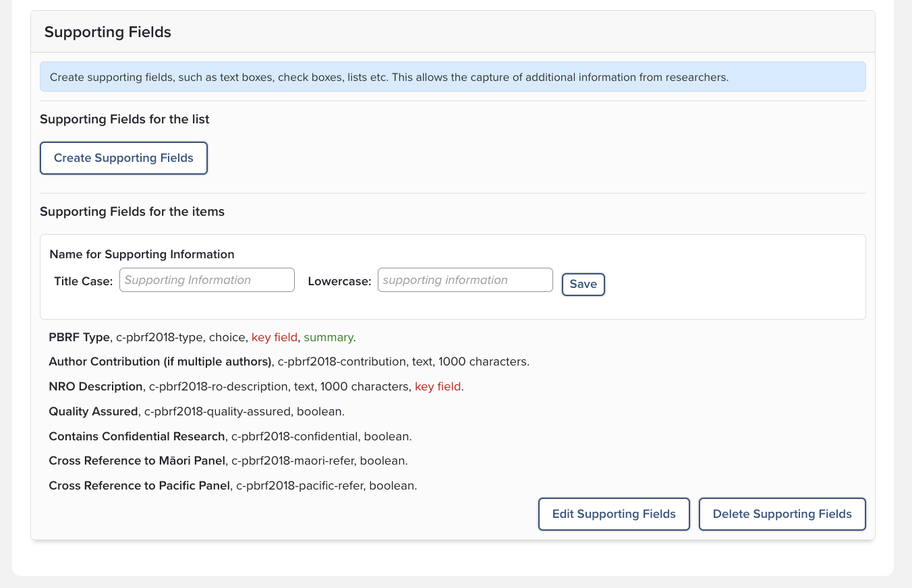The height and width of the screenshot is (588, 912).
Task: Click Cross Reference to Māori Panel
Action: tap(137, 461)
